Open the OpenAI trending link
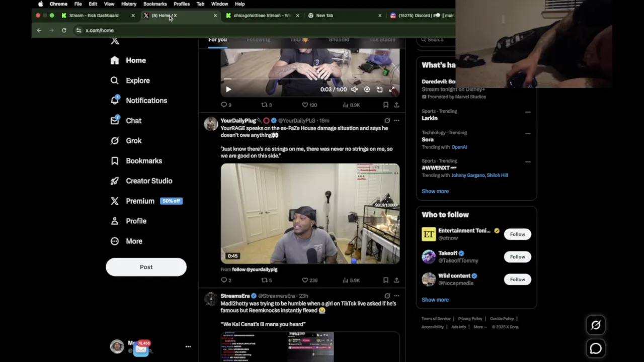 tap(459, 147)
